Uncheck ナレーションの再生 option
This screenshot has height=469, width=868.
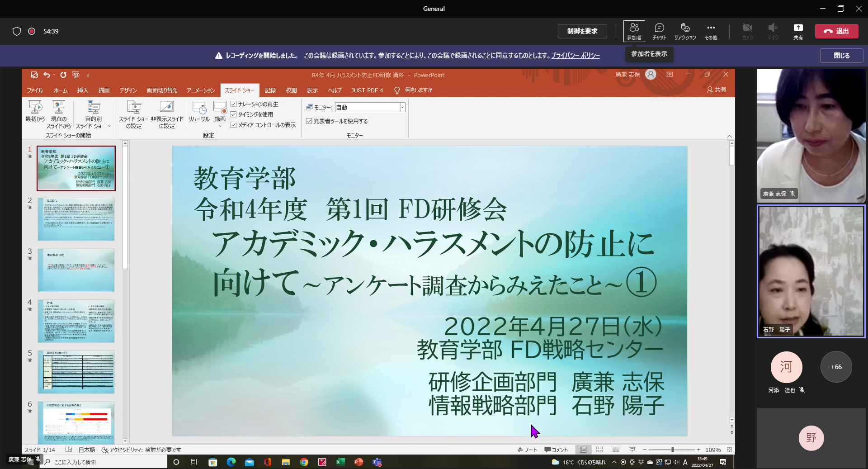234,104
